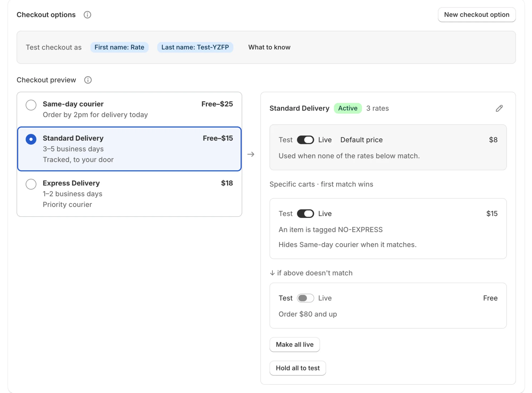This screenshot has height=393, width=532.
Task: Click Express Delivery $18 price
Action: click(227, 183)
